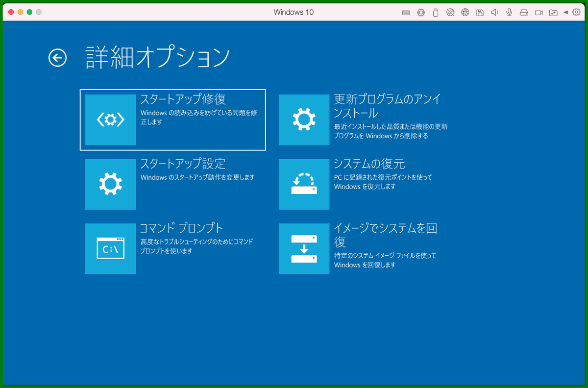The width and height of the screenshot is (588, 388).
Task: Click the 詳細オプション heading
Action: [158, 57]
